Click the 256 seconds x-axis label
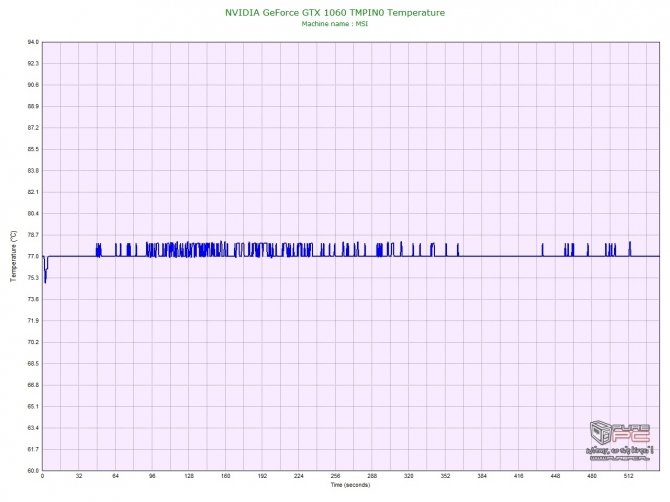Image resolution: width=670 pixels, height=502 pixels. click(335, 476)
